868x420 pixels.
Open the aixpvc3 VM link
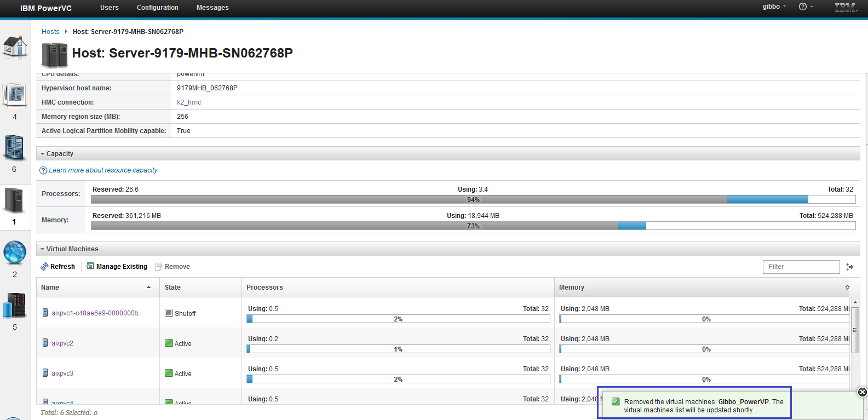pos(62,373)
